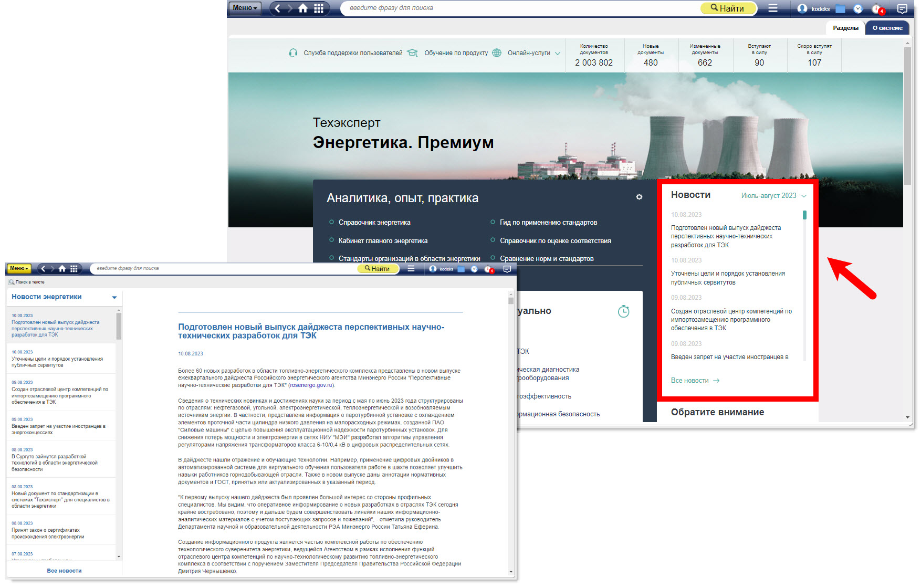Image resolution: width=921 pixels, height=588 pixels.
Task: Open chat icon in the front news window
Action: [x=507, y=269]
